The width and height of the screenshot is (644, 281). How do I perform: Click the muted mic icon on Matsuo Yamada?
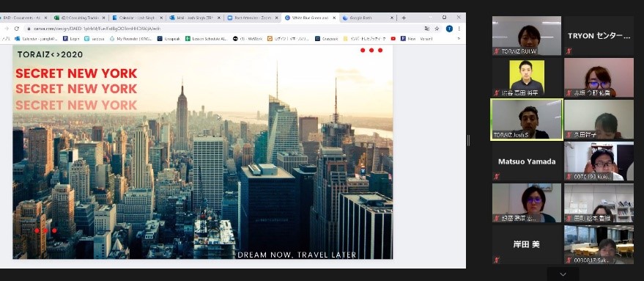(497, 177)
